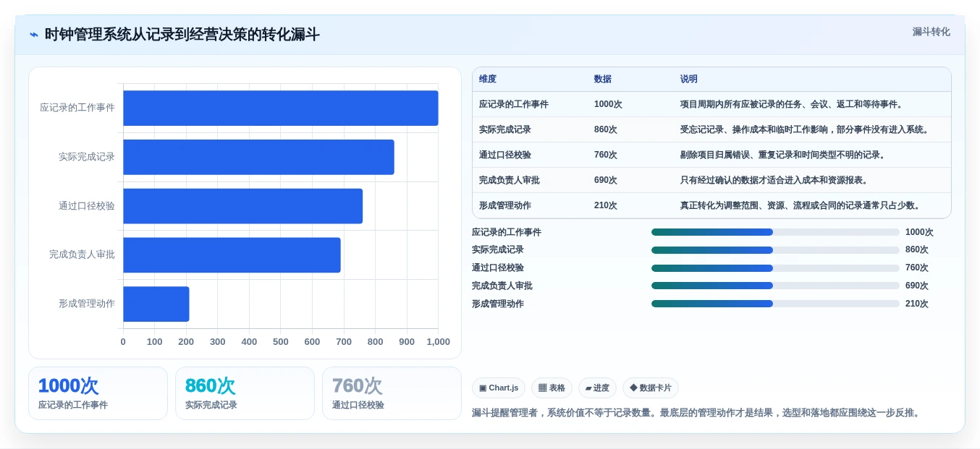Select the 进度 tag chip
Image resolution: width=980 pixels, height=449 pixels.
tap(597, 388)
